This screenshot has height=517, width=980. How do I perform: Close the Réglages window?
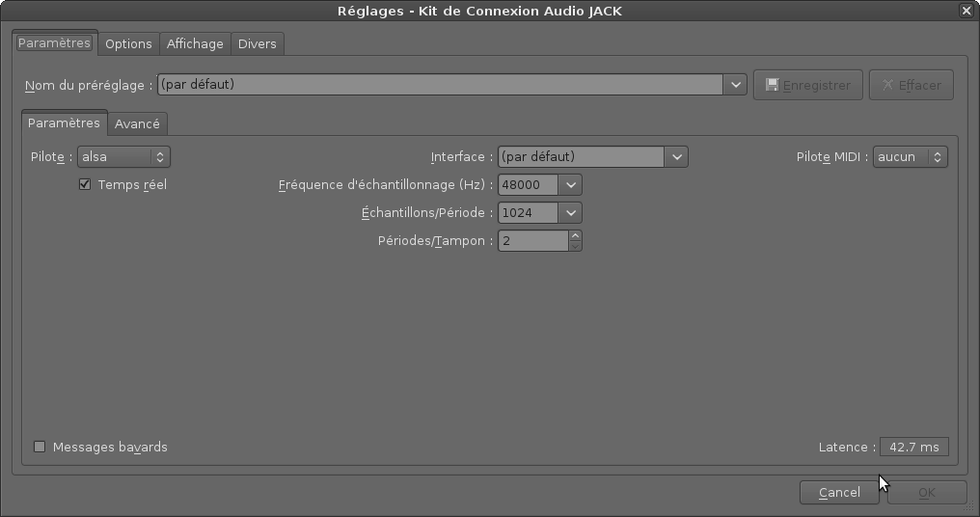(966, 11)
